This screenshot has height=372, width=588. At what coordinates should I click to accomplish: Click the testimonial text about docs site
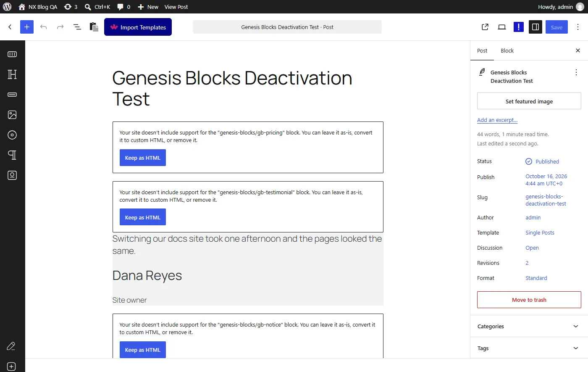247,245
